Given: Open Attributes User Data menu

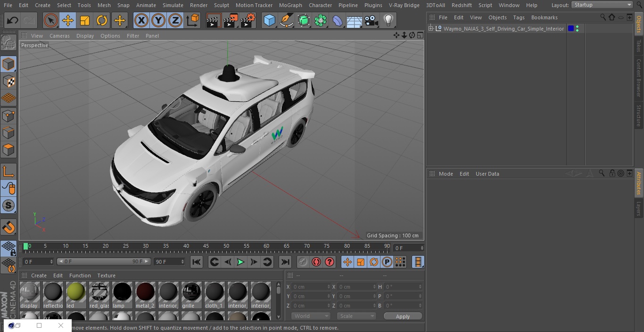Looking at the screenshot, I should tap(487, 174).
